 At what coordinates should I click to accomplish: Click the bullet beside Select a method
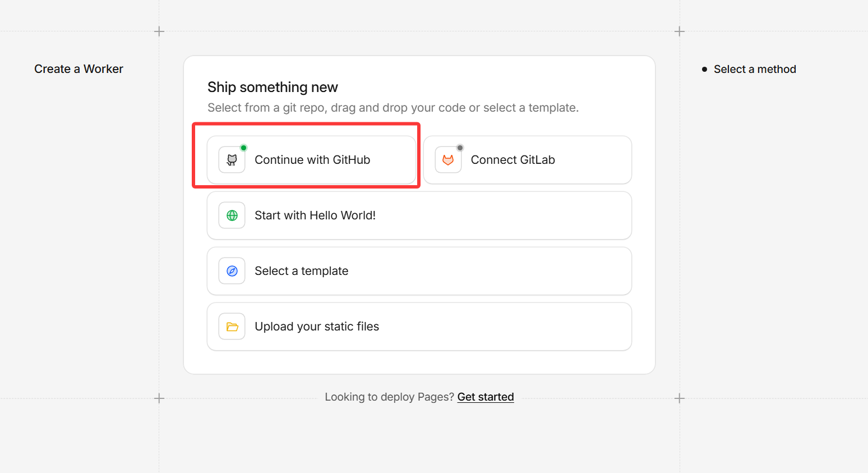(704, 70)
